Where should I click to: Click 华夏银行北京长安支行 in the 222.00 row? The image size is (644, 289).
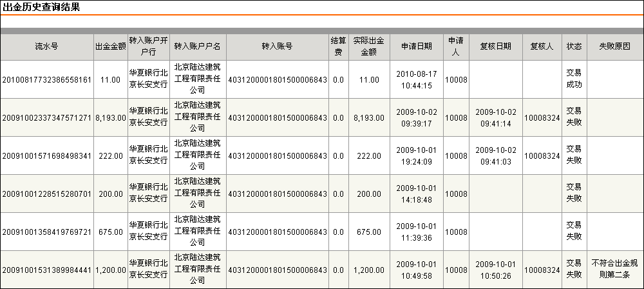148,155
